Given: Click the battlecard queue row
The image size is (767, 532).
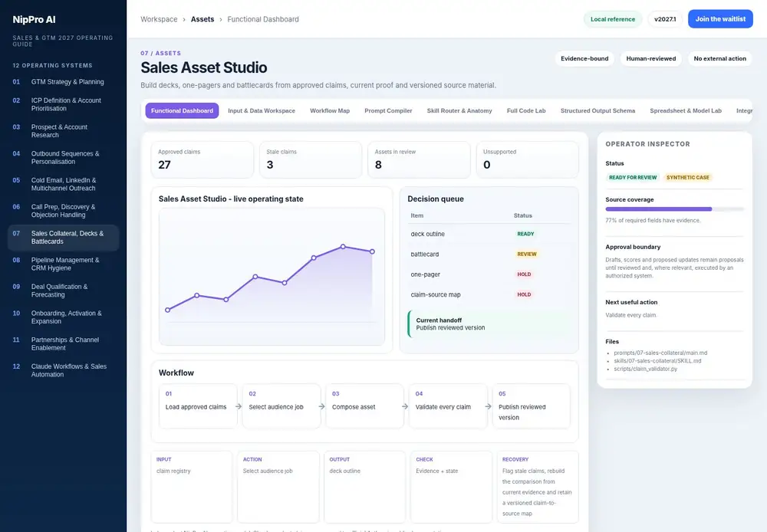Looking at the screenshot, I should tap(489, 255).
